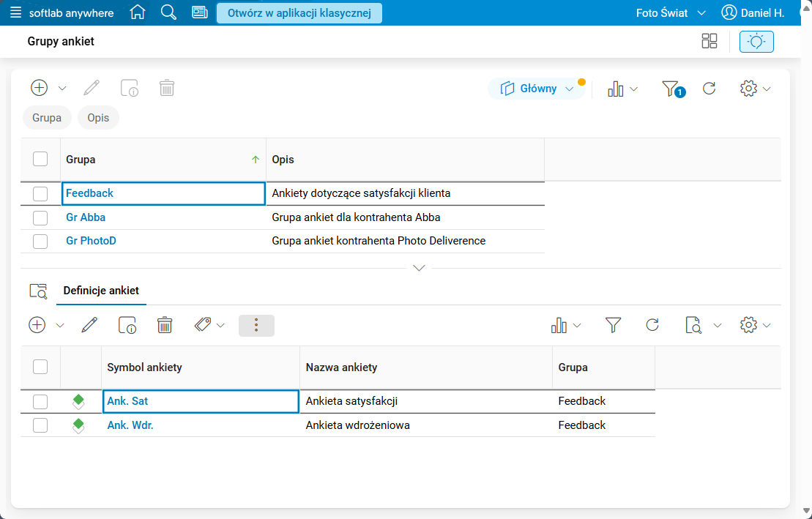
Task: Open the three-dot more actions menu
Action: pos(256,326)
